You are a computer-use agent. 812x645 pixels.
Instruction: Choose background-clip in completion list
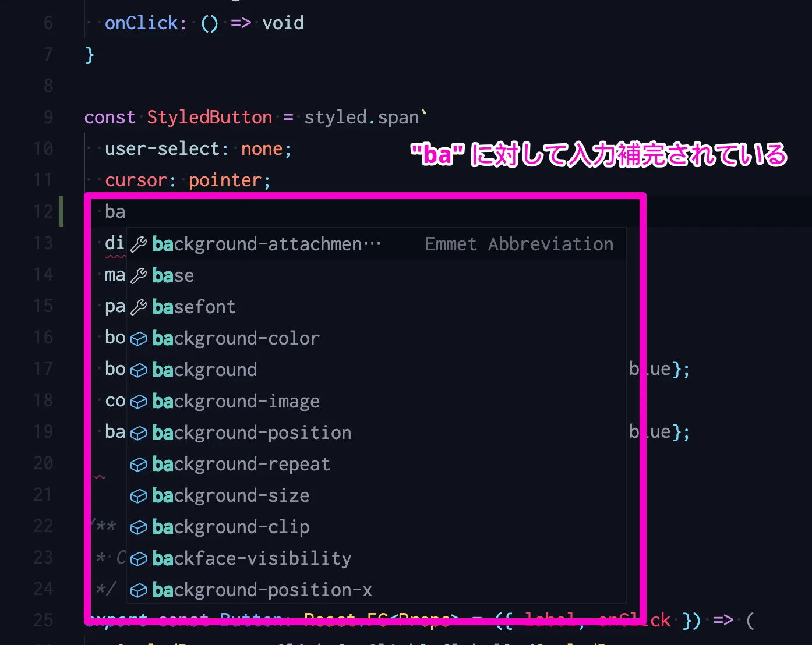[x=231, y=527]
